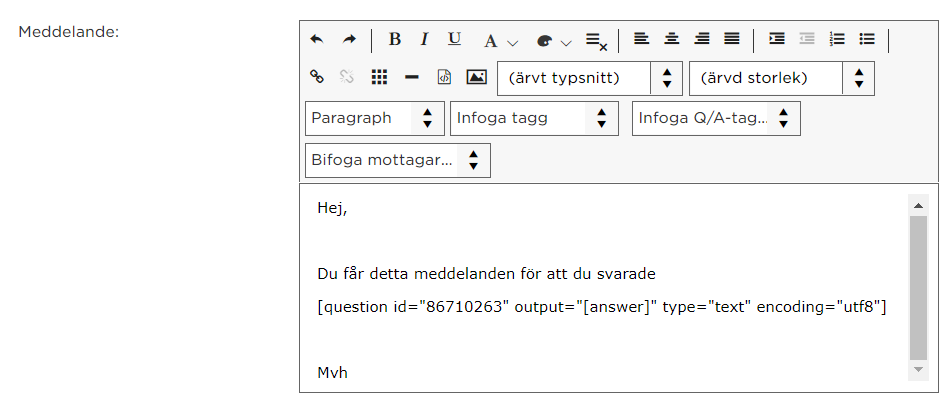949x404 pixels.
Task: Toggle italic formatting
Action: click(424, 40)
